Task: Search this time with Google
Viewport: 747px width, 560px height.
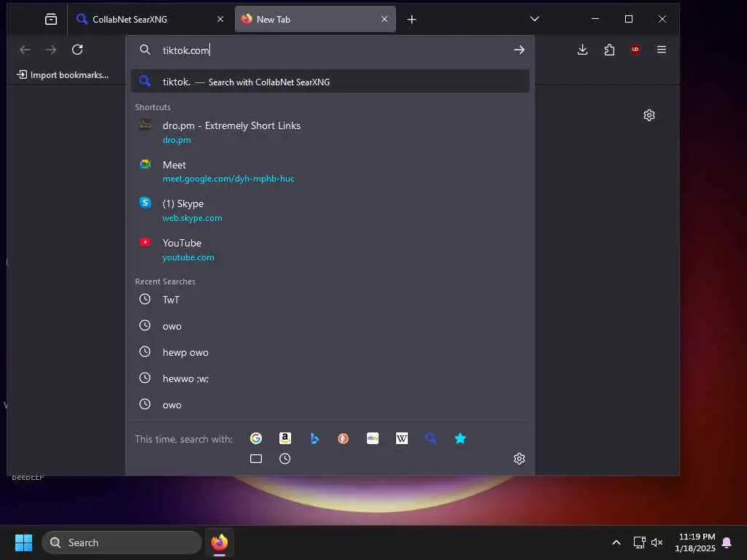Action: (x=256, y=438)
